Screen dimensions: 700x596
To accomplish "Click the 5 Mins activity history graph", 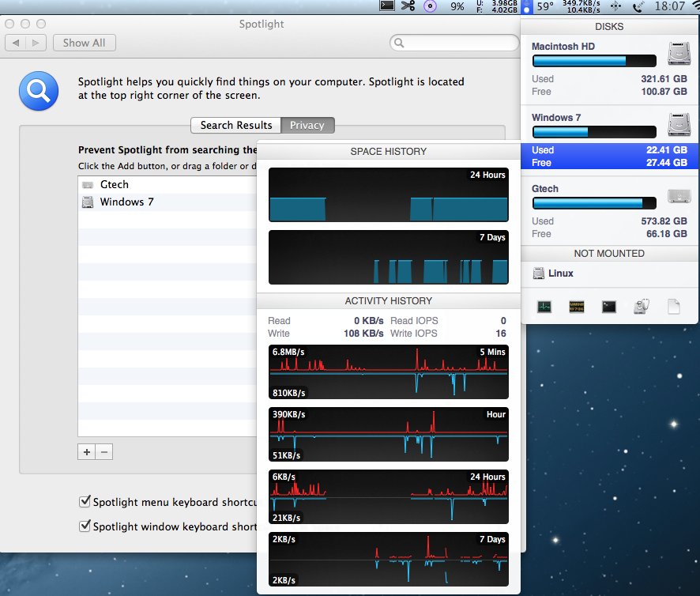I will tap(389, 372).
